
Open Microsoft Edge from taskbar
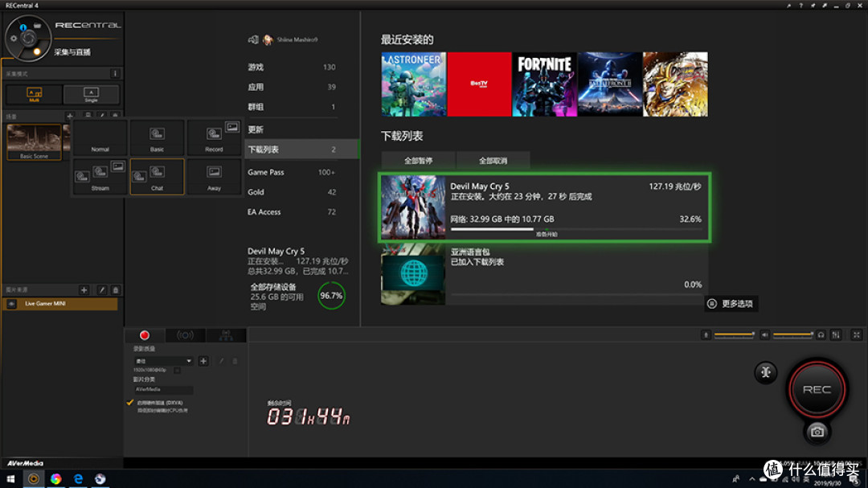78,478
